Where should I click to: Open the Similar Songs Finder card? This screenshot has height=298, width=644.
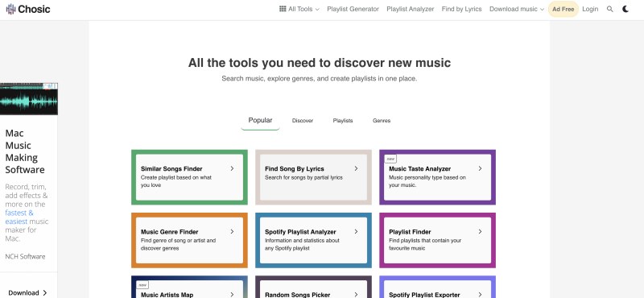coord(189,177)
